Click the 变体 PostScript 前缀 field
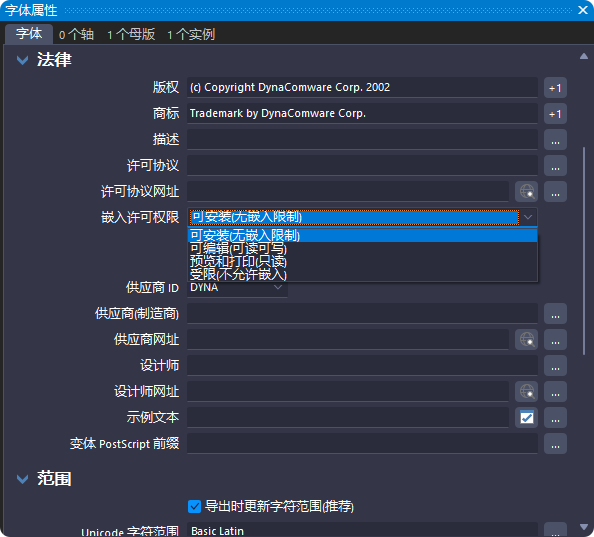 363,443
